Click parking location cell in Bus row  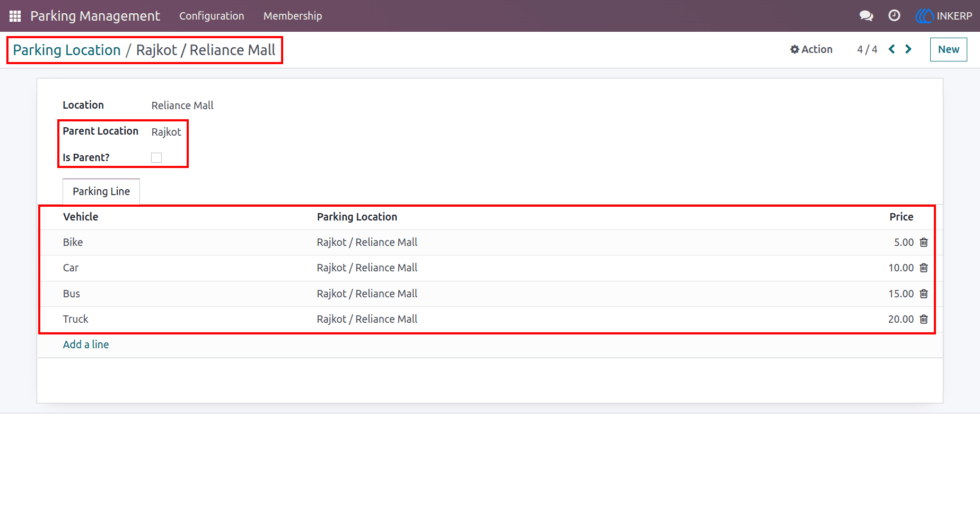pyautogui.click(x=367, y=294)
